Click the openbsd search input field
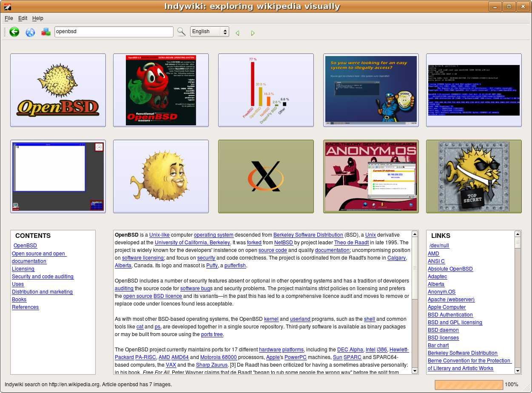Image resolution: width=532 pixels, height=393 pixels. [x=114, y=31]
